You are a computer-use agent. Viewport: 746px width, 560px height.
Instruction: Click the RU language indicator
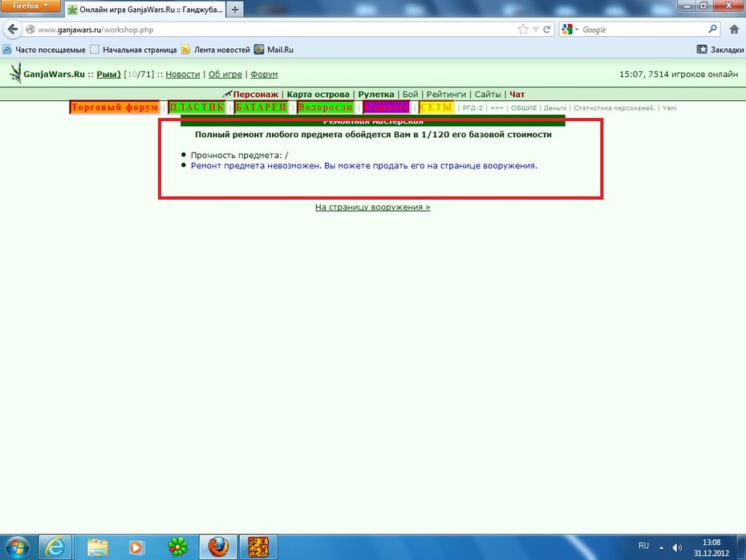point(643,546)
